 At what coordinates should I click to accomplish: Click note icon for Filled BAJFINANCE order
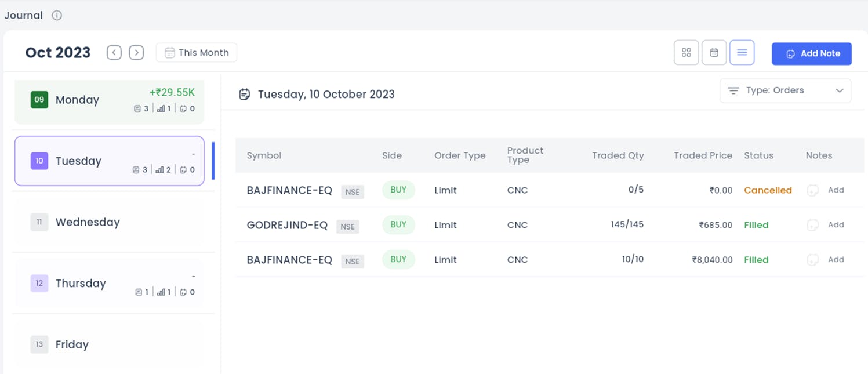pyautogui.click(x=813, y=260)
